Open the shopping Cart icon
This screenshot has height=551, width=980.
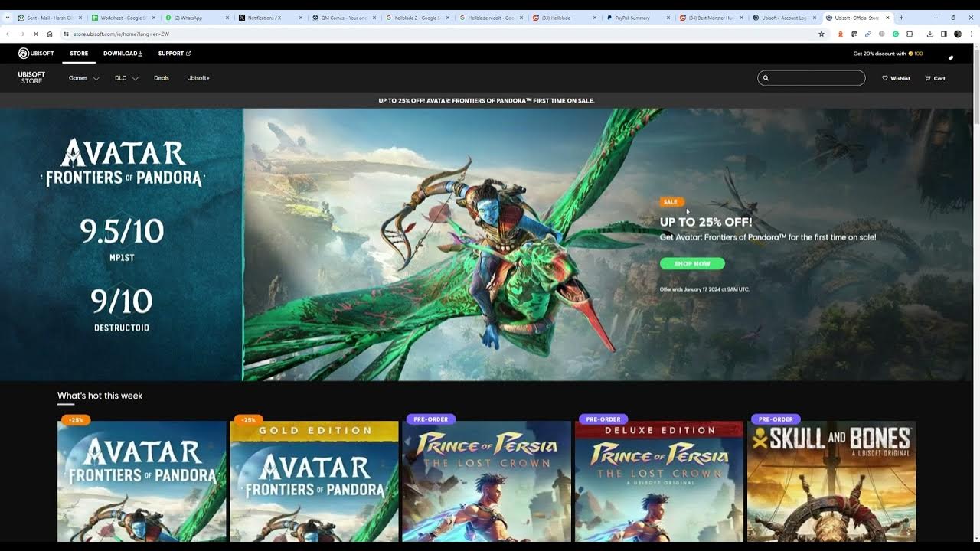click(928, 78)
